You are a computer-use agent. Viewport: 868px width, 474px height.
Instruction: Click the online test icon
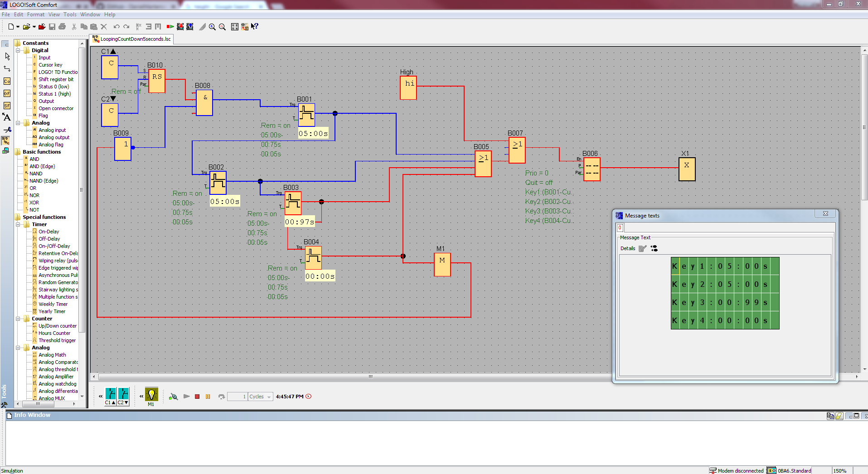click(5, 150)
